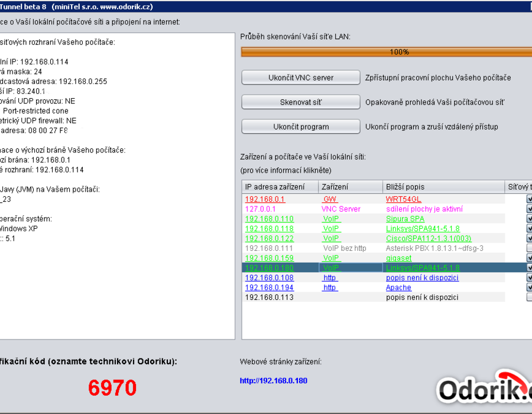The height and width of the screenshot is (414, 532).
Task: Click the Apache description link
Action: point(398,288)
